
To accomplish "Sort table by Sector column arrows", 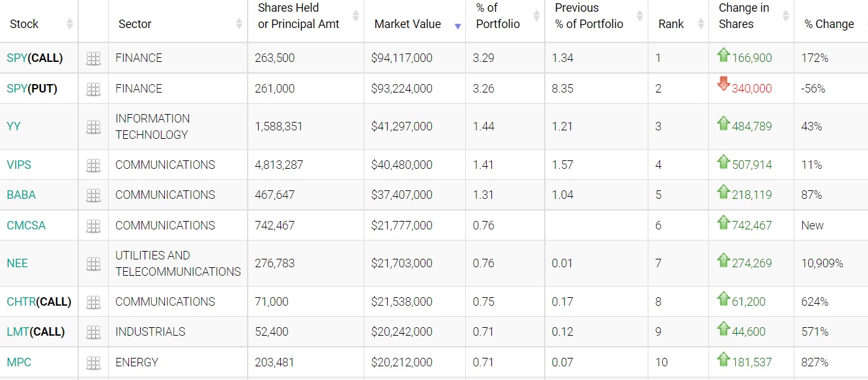I will [239, 24].
